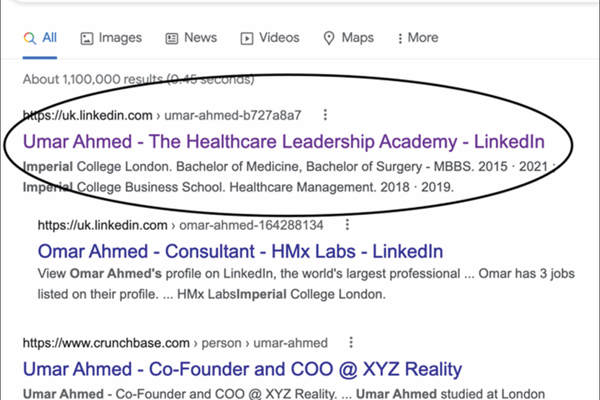Expand the More search categories menu

pos(418,38)
